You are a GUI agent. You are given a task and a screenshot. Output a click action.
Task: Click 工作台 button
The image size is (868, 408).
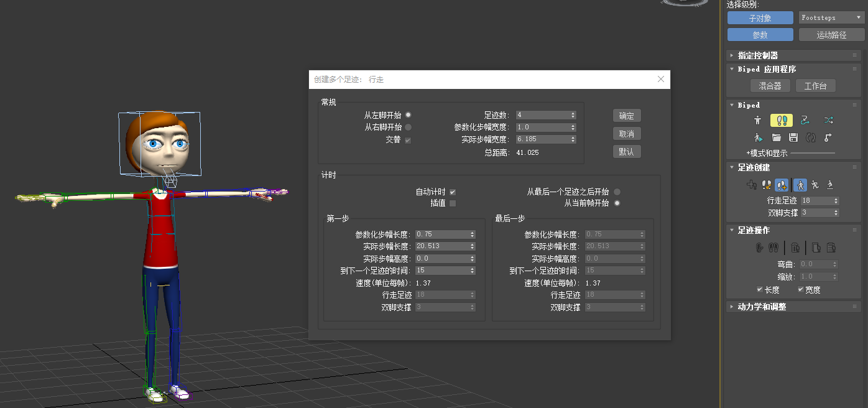(816, 86)
